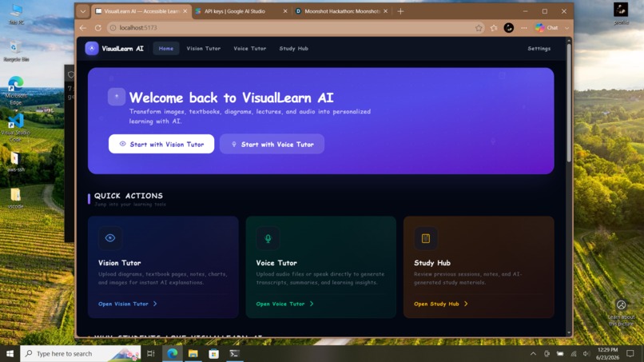Show hidden system tray icons

(533, 354)
